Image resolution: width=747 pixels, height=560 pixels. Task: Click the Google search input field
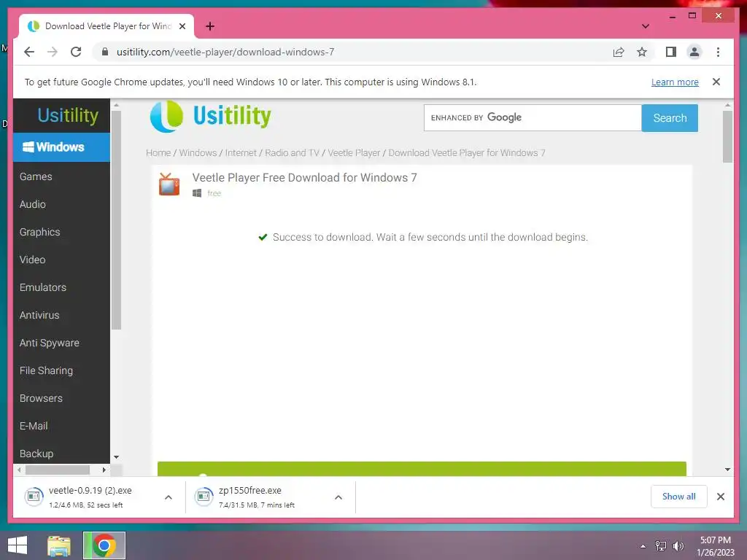532,117
